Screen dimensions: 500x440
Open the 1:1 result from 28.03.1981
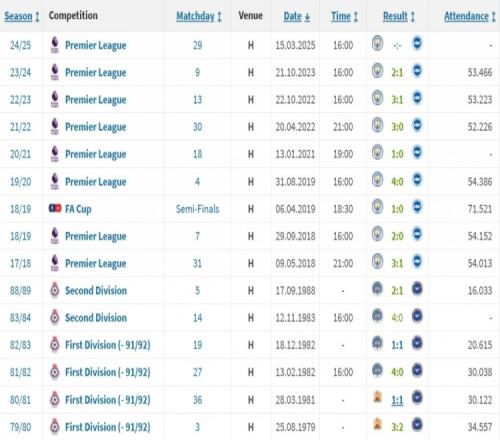click(397, 400)
